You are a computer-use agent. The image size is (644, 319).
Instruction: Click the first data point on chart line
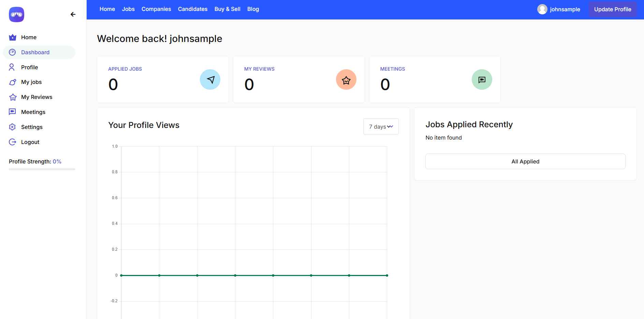[x=121, y=275]
